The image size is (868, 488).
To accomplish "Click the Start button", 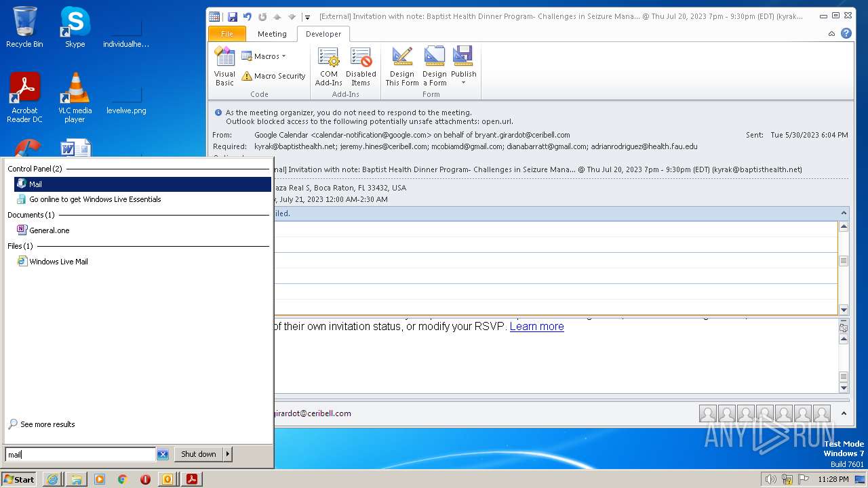I will [19, 479].
